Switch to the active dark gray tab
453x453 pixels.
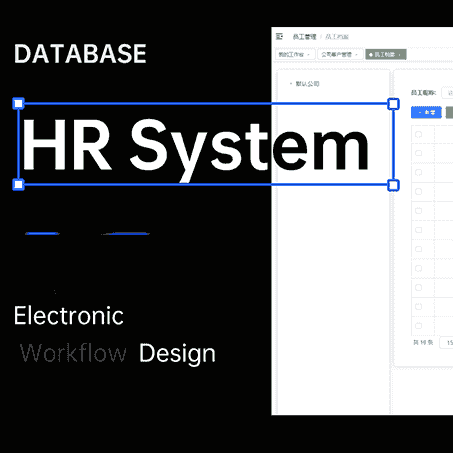tap(386, 54)
